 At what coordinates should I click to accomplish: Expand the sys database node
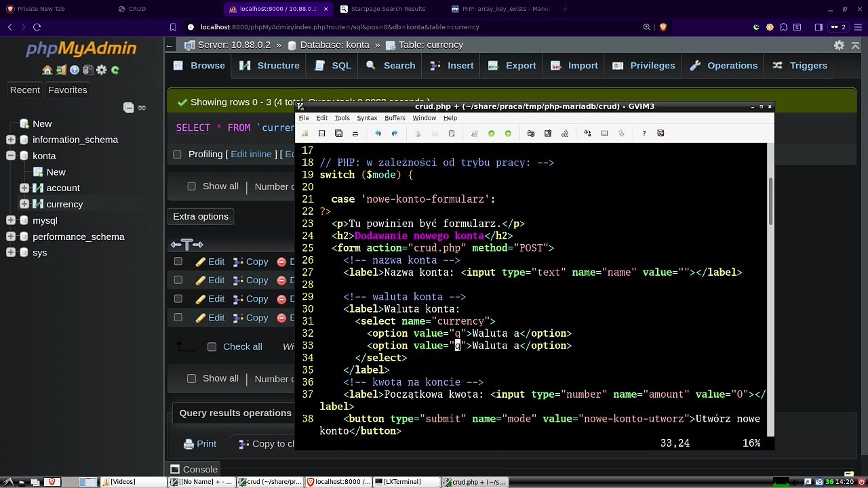11,253
